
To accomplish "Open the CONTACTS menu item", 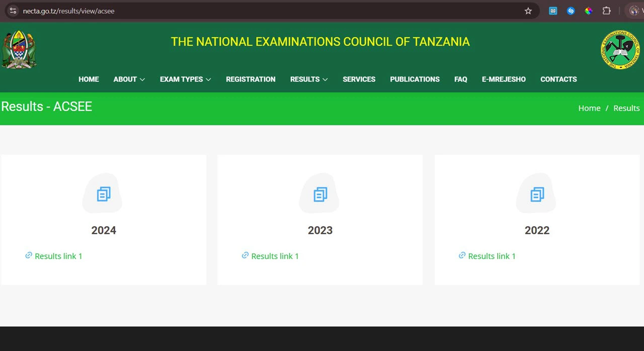I will (x=558, y=79).
